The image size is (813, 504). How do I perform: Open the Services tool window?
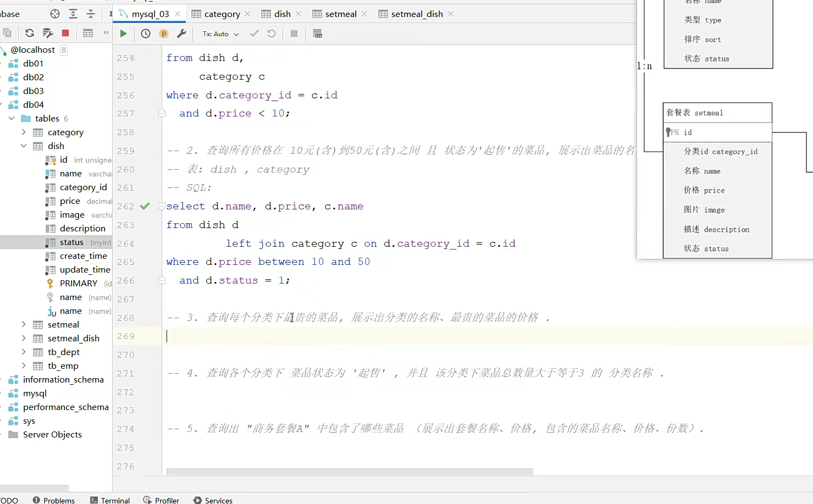pos(213,500)
